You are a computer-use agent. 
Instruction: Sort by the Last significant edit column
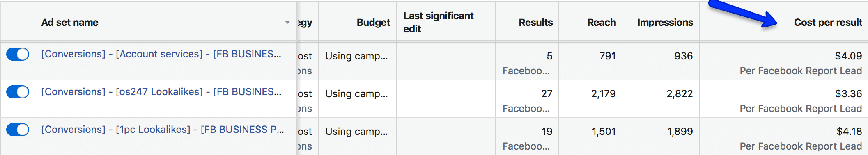click(438, 22)
